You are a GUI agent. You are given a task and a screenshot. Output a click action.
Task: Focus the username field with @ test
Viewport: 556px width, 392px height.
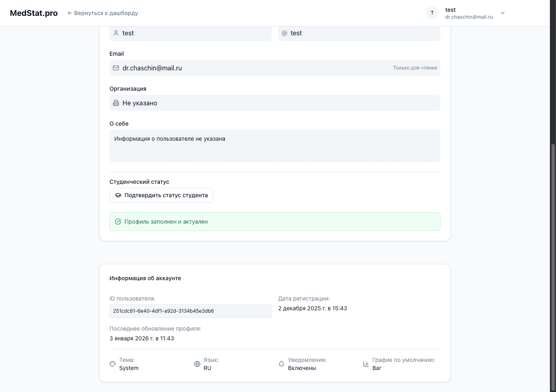(359, 33)
